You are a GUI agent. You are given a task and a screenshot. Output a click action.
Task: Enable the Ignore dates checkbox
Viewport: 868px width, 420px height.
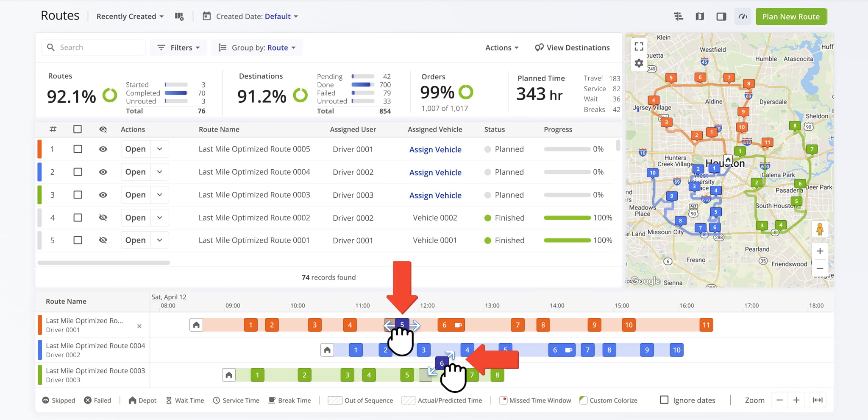point(664,400)
